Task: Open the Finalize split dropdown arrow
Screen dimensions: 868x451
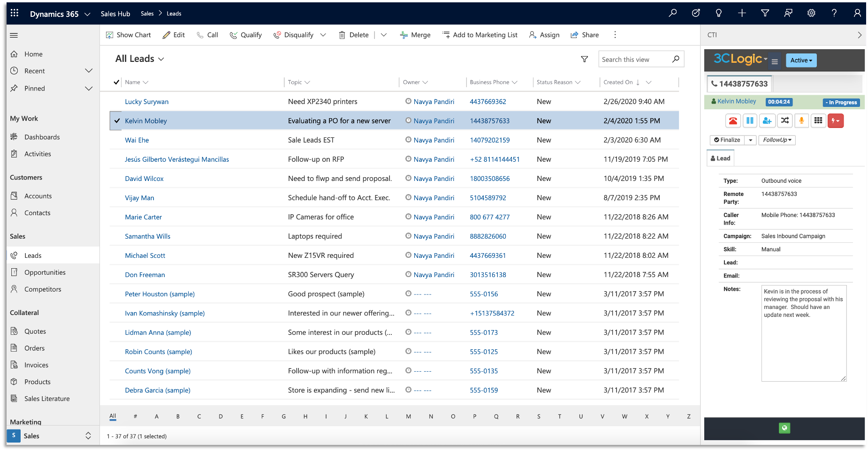Action: 750,140
